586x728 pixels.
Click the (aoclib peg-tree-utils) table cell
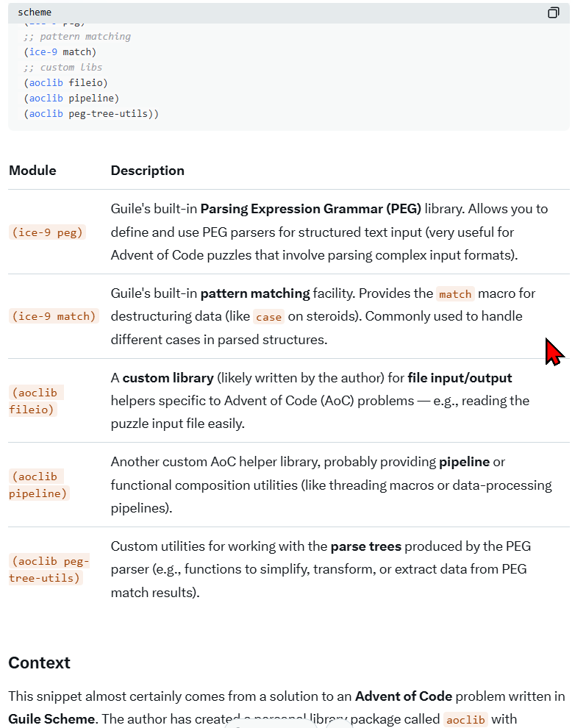tap(49, 570)
